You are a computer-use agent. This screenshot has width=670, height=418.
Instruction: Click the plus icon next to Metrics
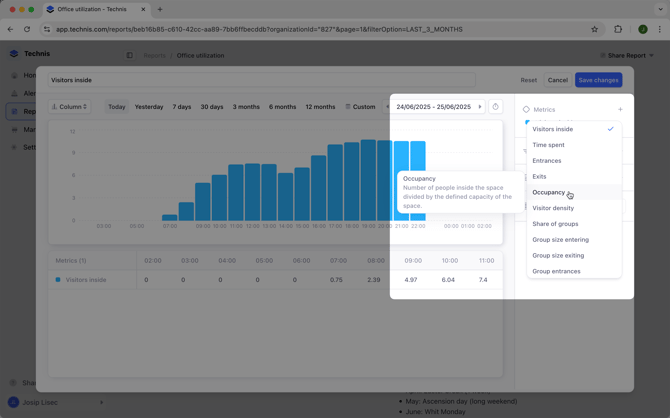coord(620,110)
